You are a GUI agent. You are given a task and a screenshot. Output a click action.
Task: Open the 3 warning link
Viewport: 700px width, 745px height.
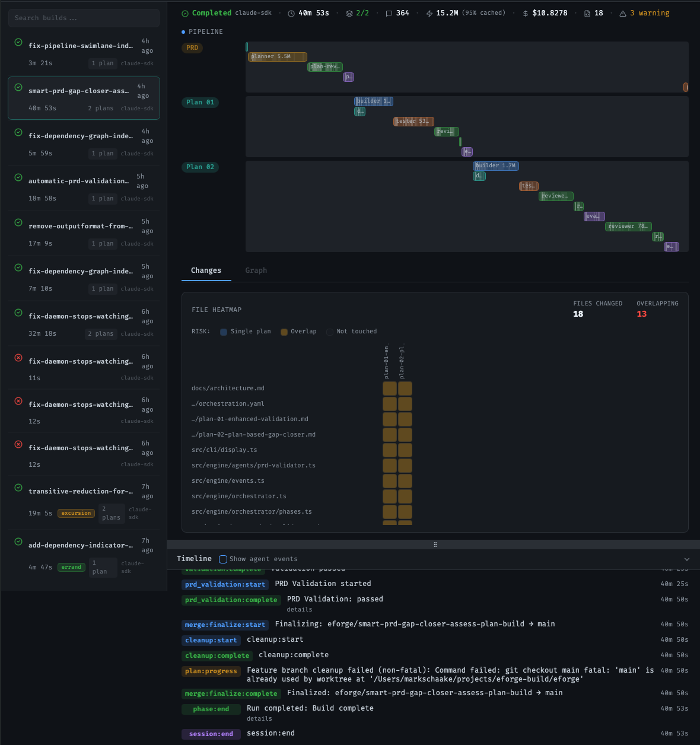(650, 13)
